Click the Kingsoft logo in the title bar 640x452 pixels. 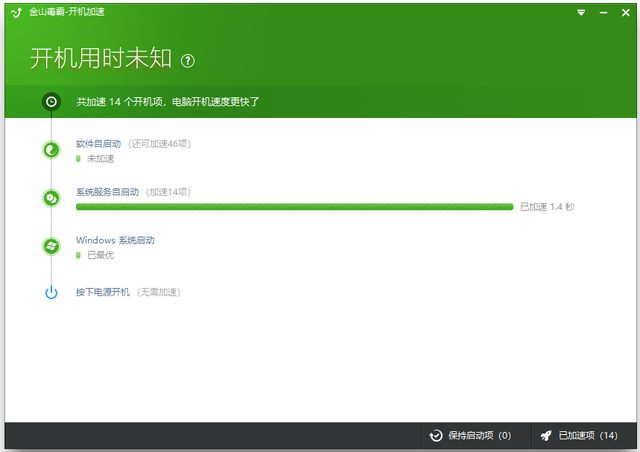tap(17, 12)
